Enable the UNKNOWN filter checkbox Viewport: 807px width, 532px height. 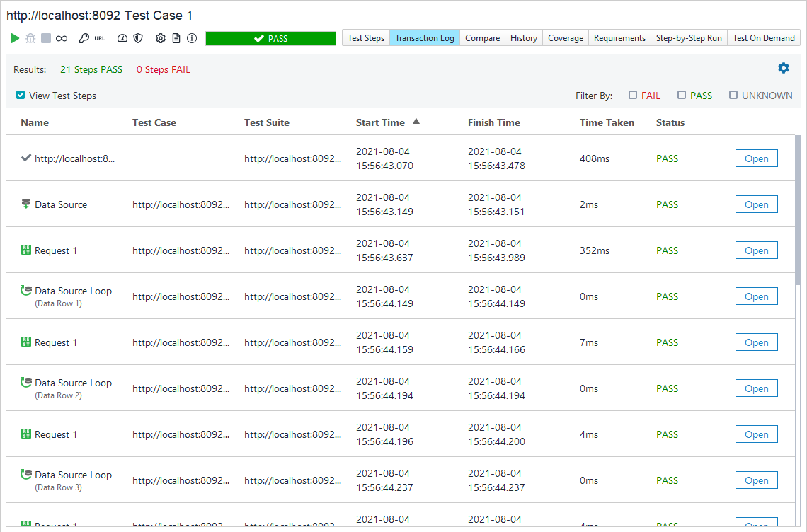click(733, 95)
